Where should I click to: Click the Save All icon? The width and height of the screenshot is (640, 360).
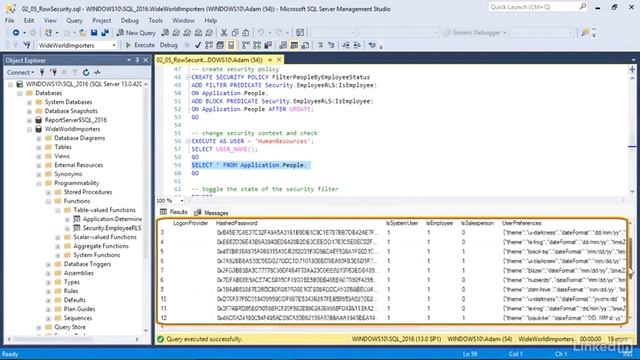pos(105,33)
